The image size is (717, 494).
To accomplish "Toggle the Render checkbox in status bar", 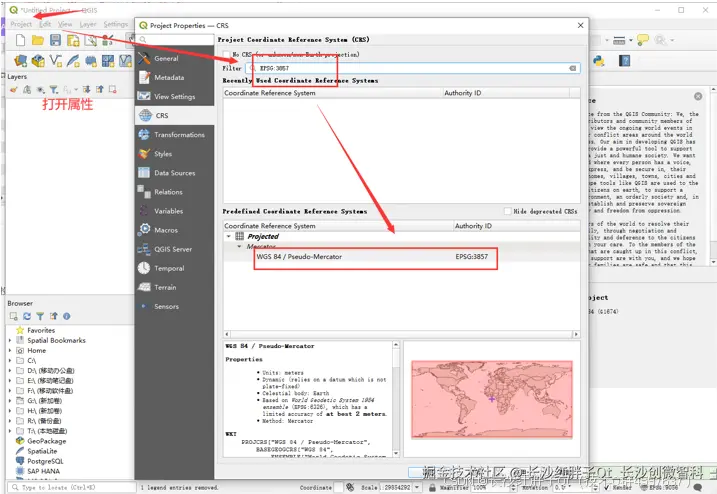I will [606, 488].
